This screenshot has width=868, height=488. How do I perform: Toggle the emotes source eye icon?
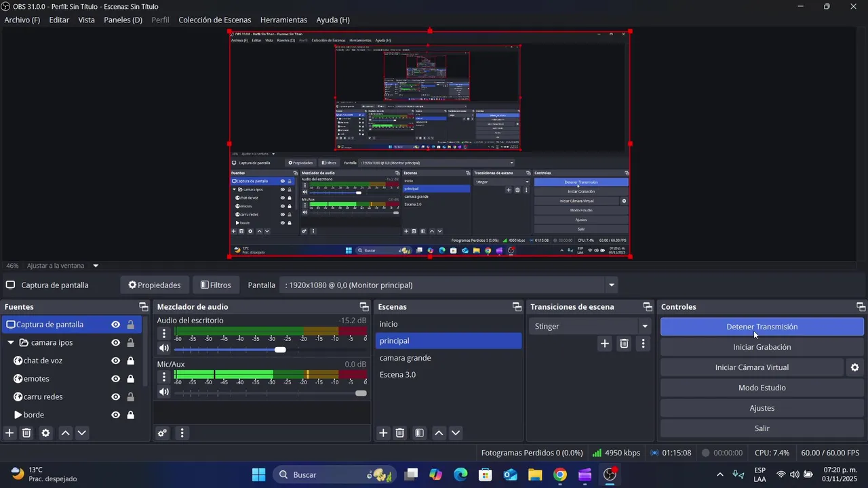pos(116,379)
